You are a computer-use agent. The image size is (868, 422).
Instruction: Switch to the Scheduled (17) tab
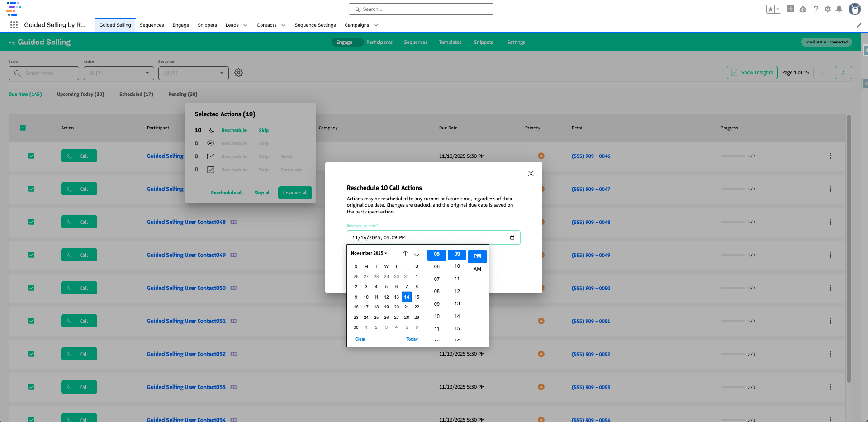(x=136, y=94)
